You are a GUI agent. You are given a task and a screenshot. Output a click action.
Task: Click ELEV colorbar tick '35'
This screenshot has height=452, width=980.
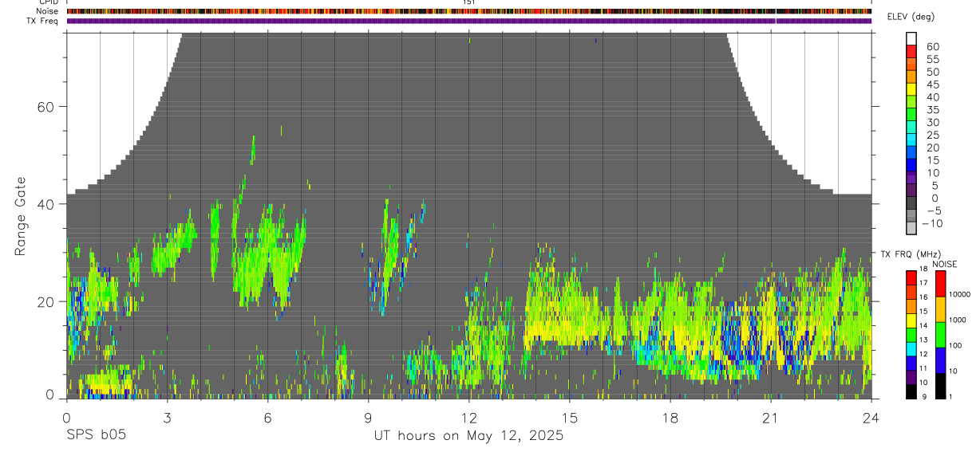[932, 110]
